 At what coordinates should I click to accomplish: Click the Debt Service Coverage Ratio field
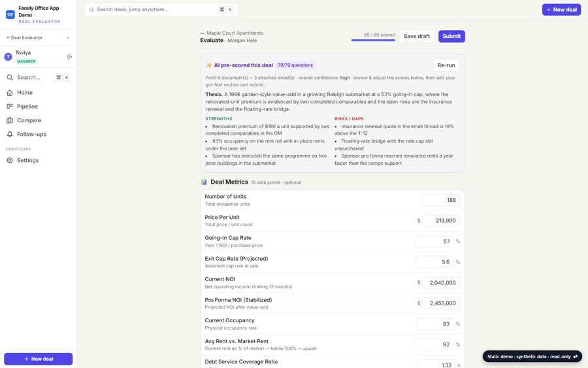click(436, 364)
